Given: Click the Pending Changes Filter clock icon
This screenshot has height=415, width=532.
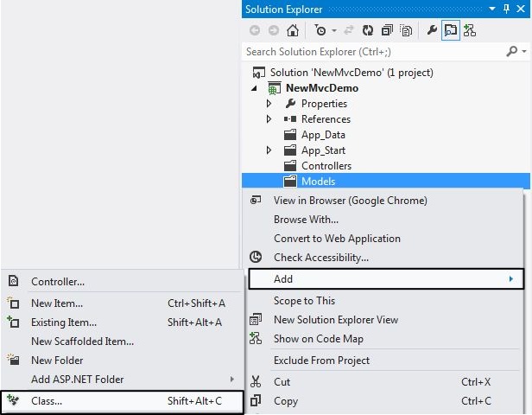Looking at the screenshot, I should 320,30.
